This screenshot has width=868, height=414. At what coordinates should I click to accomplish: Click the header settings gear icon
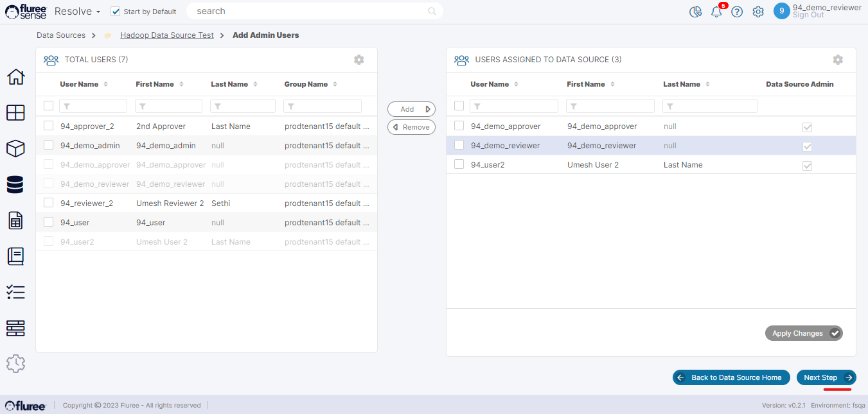(758, 12)
